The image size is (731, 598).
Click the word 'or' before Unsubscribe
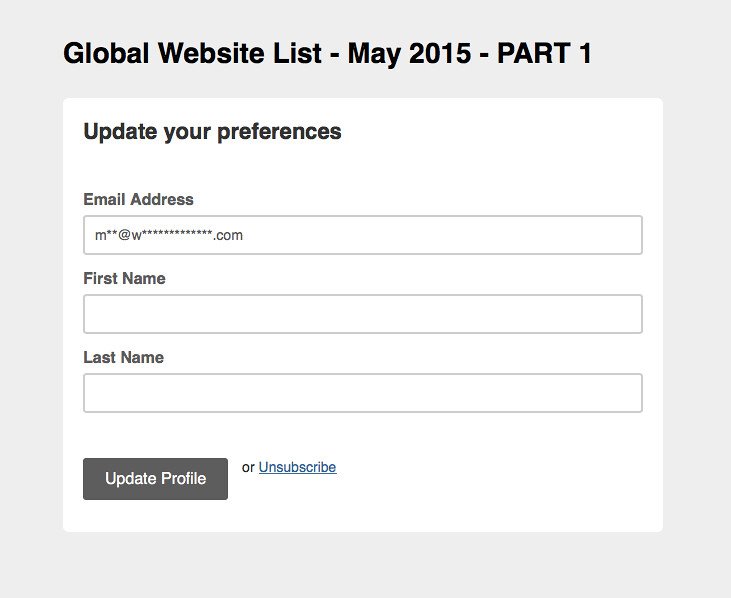248,467
